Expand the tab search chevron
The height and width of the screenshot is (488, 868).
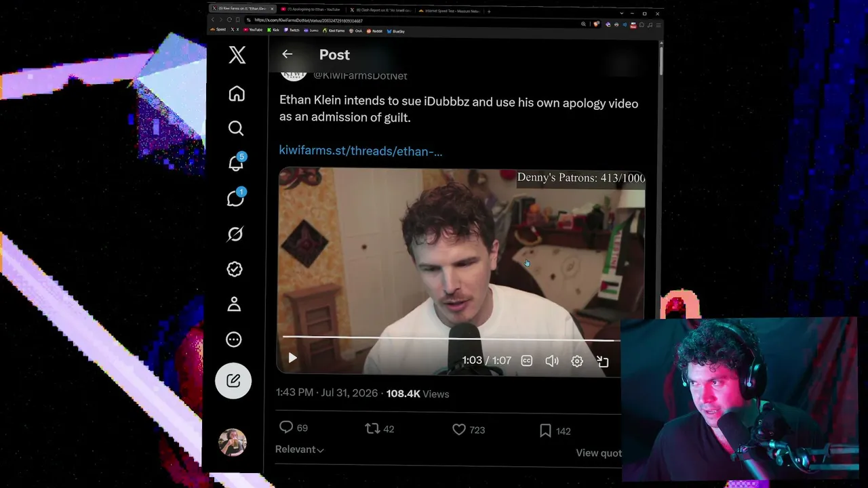[621, 13]
